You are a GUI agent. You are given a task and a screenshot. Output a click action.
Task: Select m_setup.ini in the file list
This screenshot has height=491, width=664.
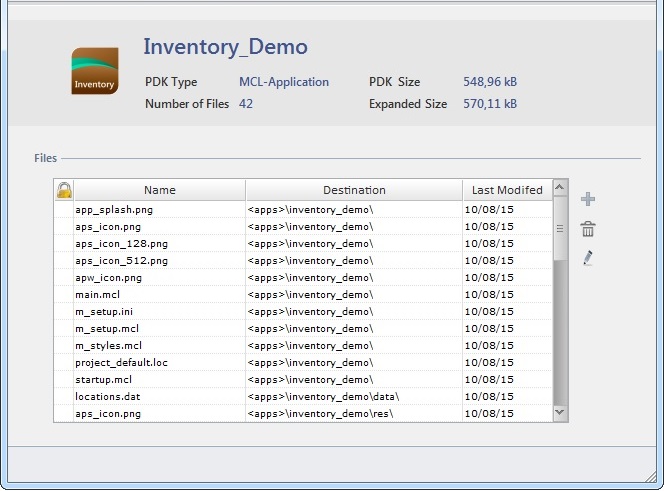[x=104, y=312]
